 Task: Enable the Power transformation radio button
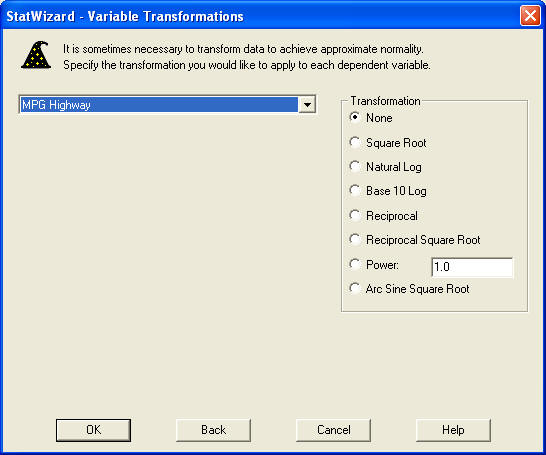click(x=374, y=265)
